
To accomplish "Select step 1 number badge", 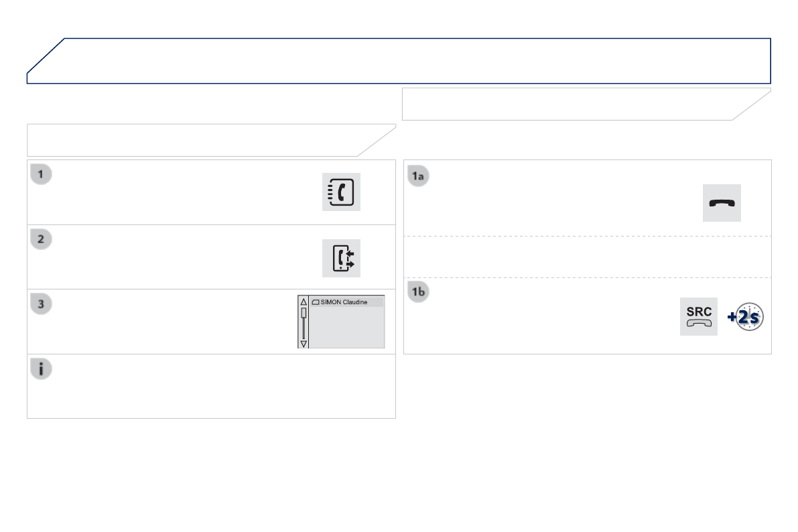I will point(42,174).
